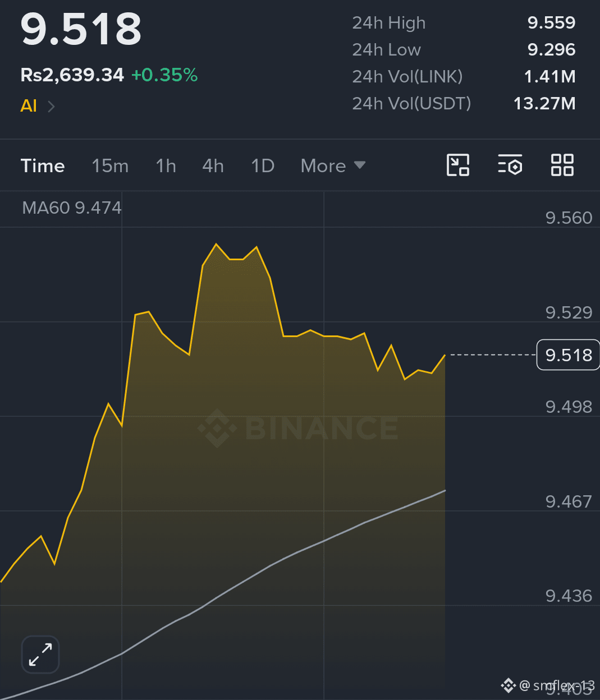Click the Rs2,639.34 converted price

coord(72,75)
